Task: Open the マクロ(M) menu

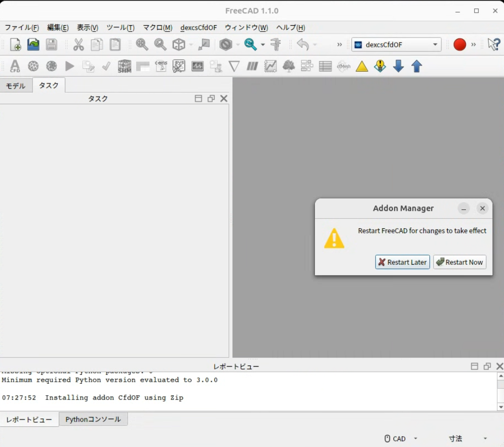Action: (157, 28)
